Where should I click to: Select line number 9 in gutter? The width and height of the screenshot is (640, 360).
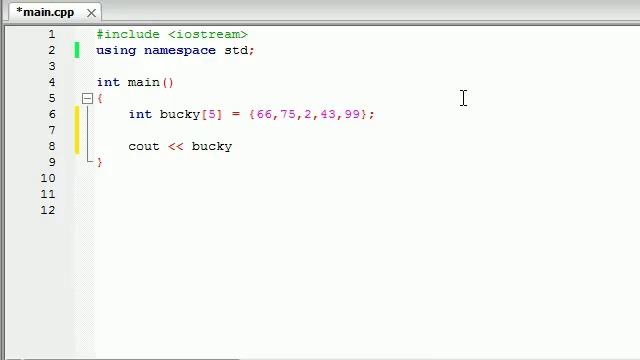(x=52, y=162)
